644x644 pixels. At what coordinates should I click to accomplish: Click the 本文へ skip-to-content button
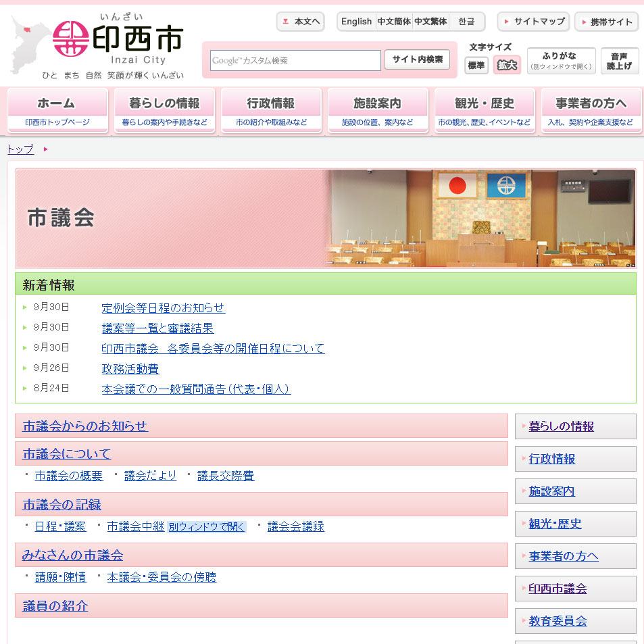pos(301,22)
